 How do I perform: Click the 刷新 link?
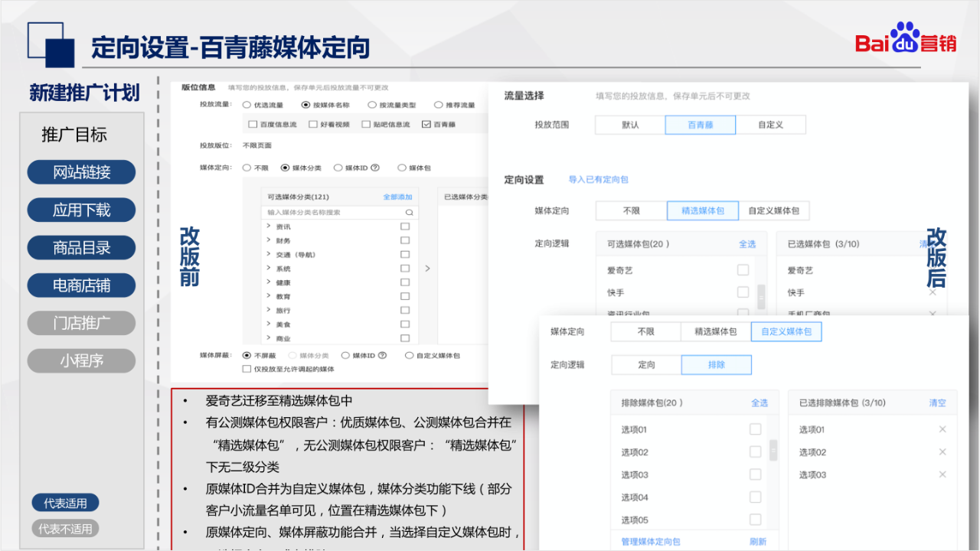click(x=758, y=542)
